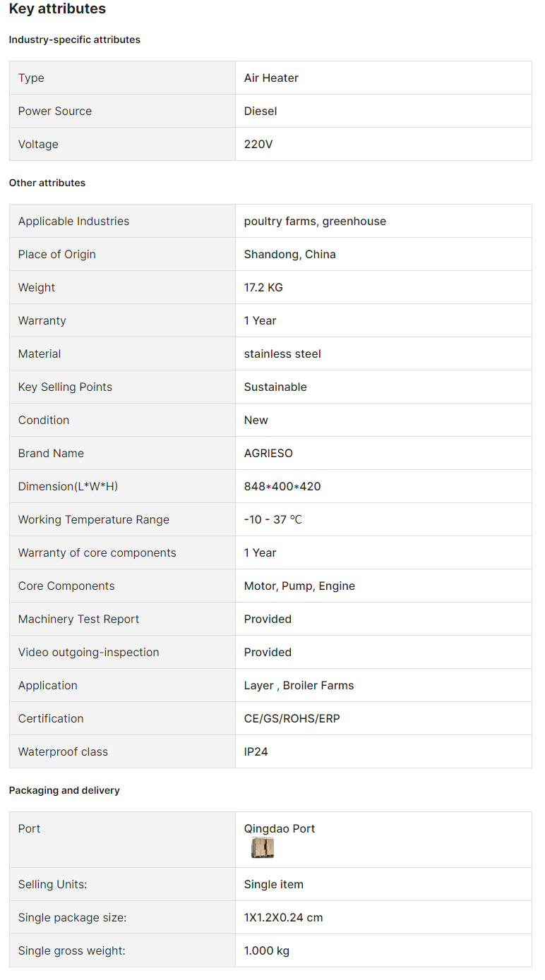
Task: Select the Shandong, China origin value
Action: [290, 254]
